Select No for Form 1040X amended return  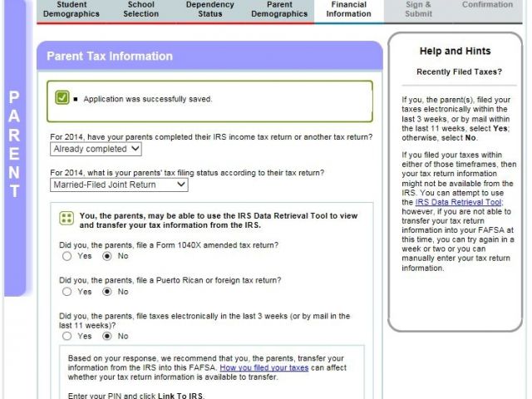pos(106,256)
